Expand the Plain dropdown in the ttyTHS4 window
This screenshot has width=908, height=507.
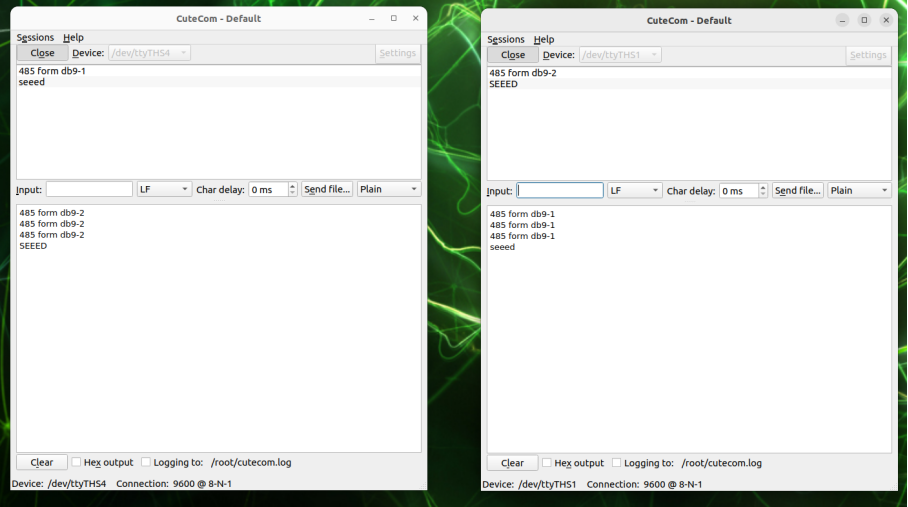(388, 189)
